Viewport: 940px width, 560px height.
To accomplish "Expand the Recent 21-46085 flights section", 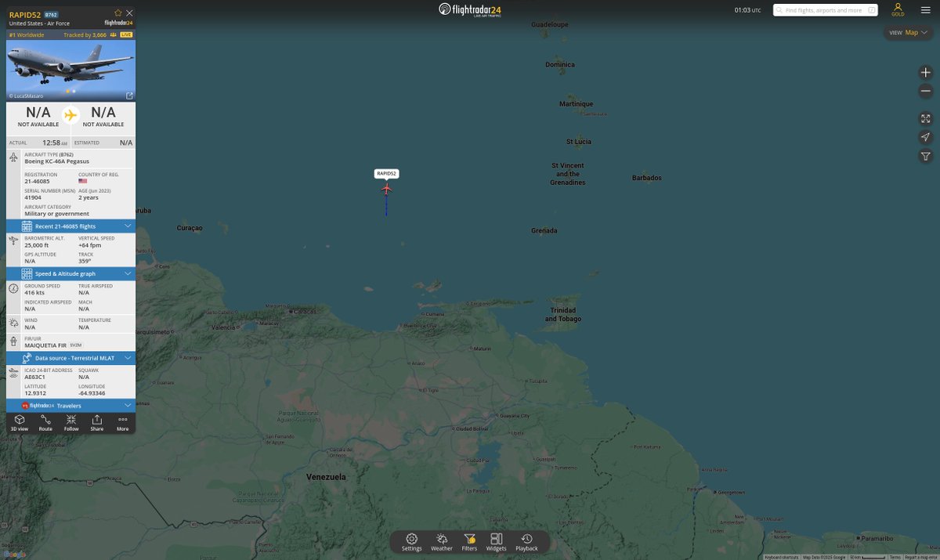I will 70,226.
